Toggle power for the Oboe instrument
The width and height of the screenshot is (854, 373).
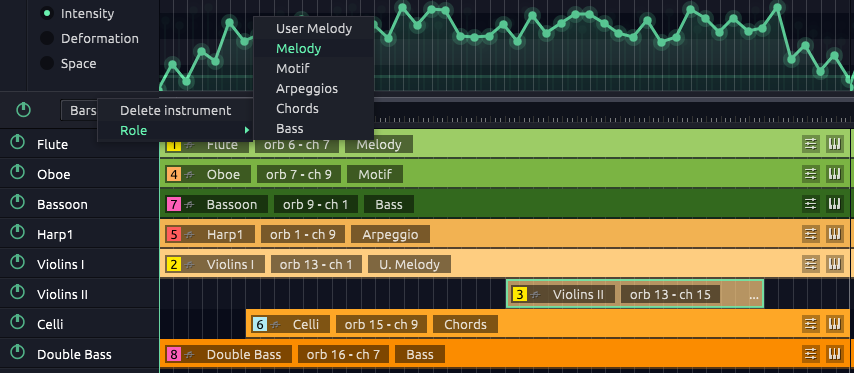click(18, 173)
